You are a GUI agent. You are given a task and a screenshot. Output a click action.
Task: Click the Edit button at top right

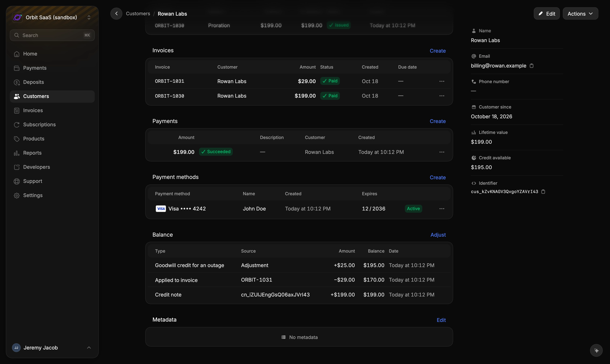(x=547, y=13)
